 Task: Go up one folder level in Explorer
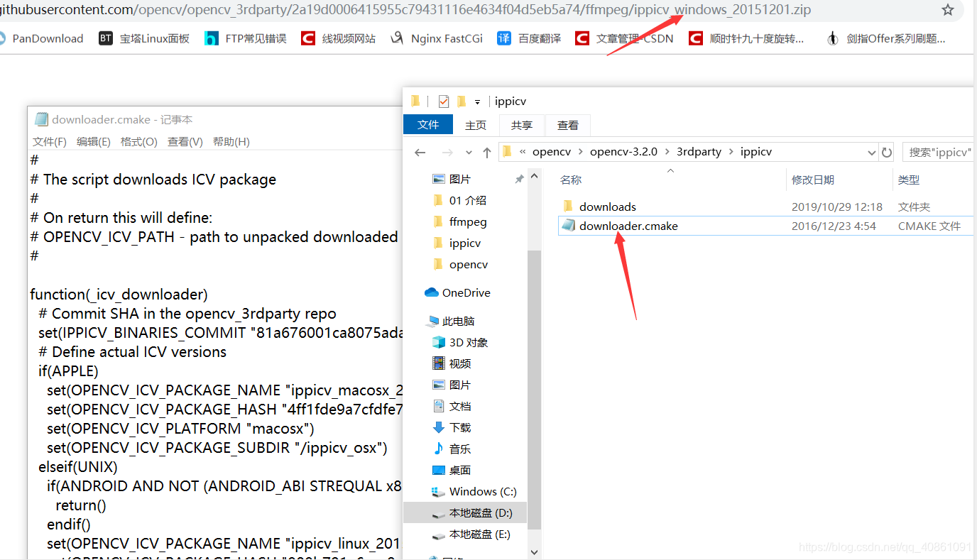tap(487, 152)
